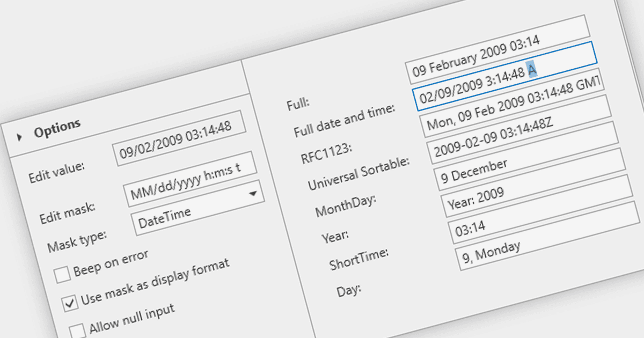Click the MonthDay field showing 9 December
The image size is (644, 338).
[x=526, y=157]
